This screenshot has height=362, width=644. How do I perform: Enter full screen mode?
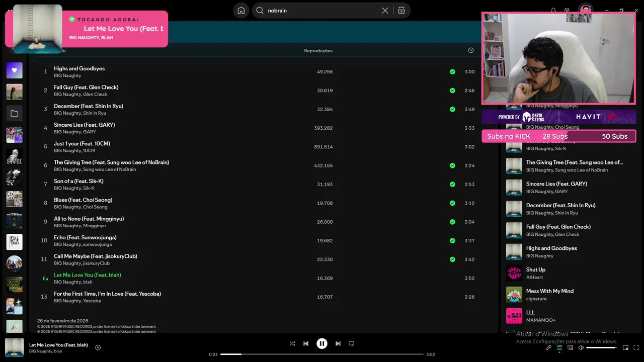(x=636, y=347)
